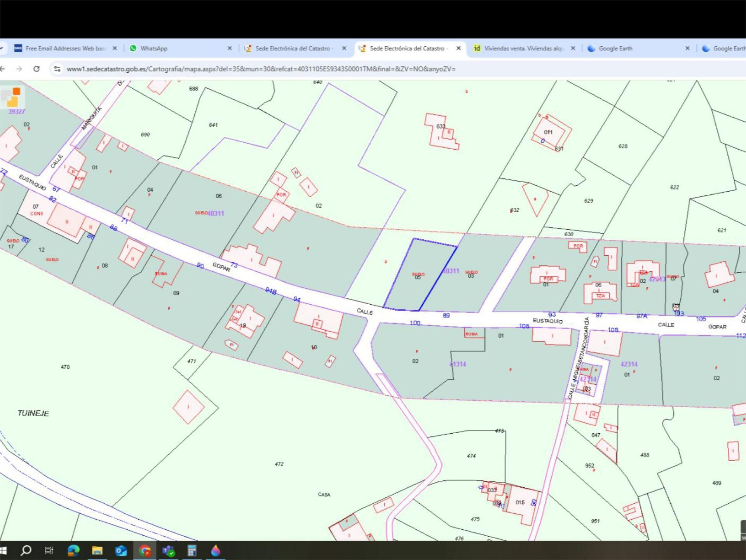This screenshot has height=560, width=746.
Task: Click the map layers icon on the map
Action: [12, 97]
